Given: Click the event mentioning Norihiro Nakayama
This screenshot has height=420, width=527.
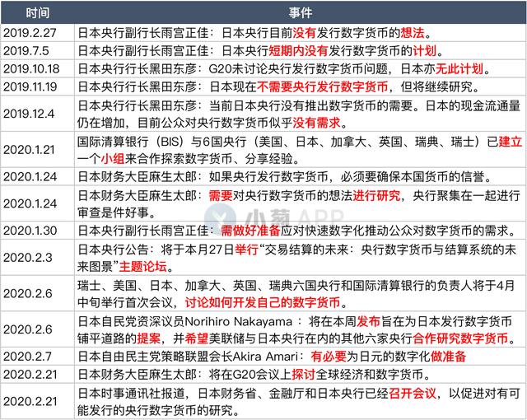Looking at the screenshot, I should tap(301, 329).
